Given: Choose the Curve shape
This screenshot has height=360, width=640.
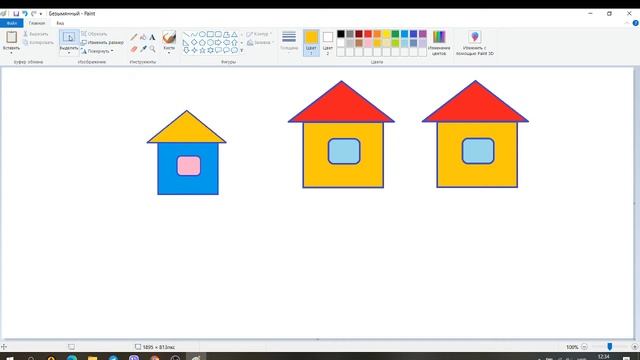Looking at the screenshot, I should [x=194, y=34].
